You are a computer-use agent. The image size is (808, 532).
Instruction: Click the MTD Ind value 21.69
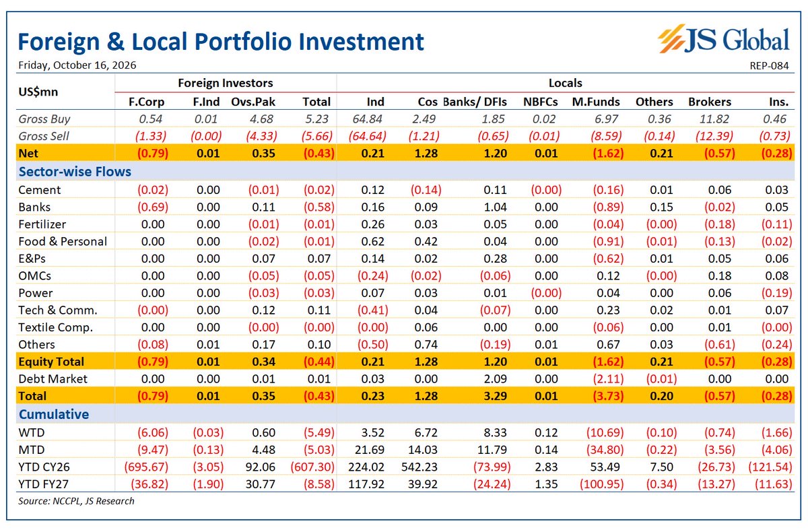point(370,450)
